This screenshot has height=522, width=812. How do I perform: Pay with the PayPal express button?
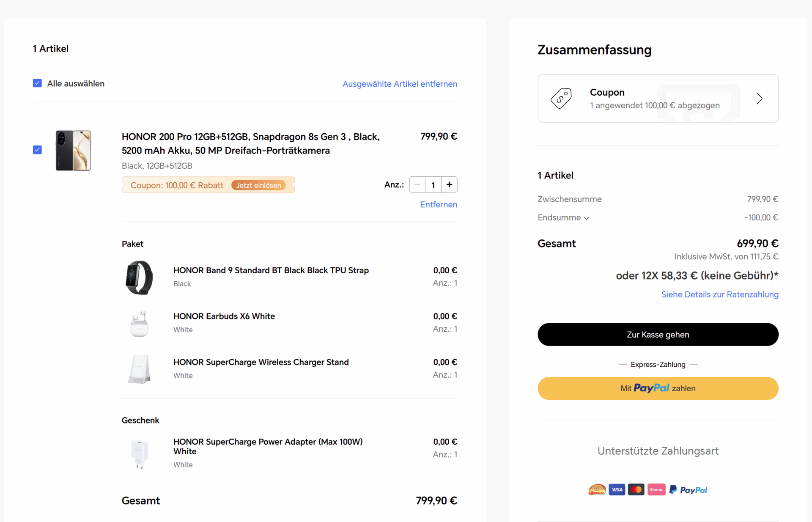[x=658, y=388]
